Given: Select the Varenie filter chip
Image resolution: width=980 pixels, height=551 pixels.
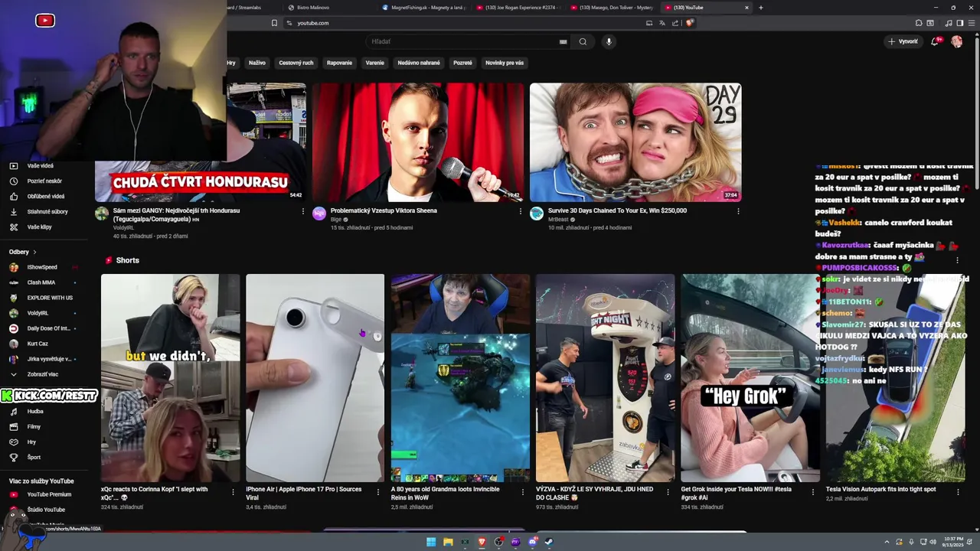Looking at the screenshot, I should pos(375,63).
